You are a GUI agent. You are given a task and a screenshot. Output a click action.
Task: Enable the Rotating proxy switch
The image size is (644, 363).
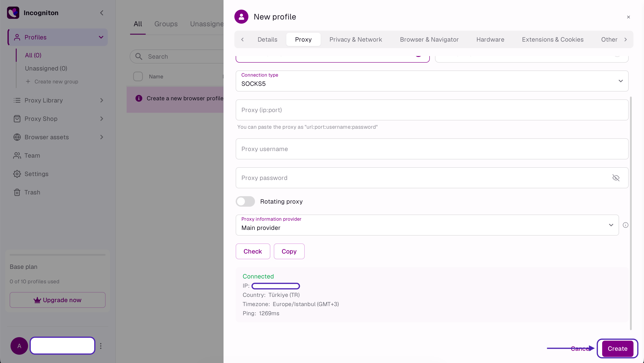(245, 201)
